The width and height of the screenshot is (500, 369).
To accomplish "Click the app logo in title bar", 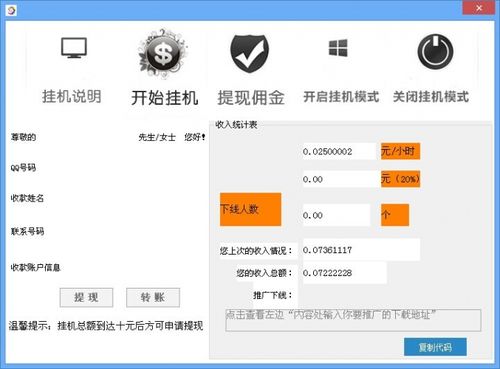I will click(x=12, y=10).
